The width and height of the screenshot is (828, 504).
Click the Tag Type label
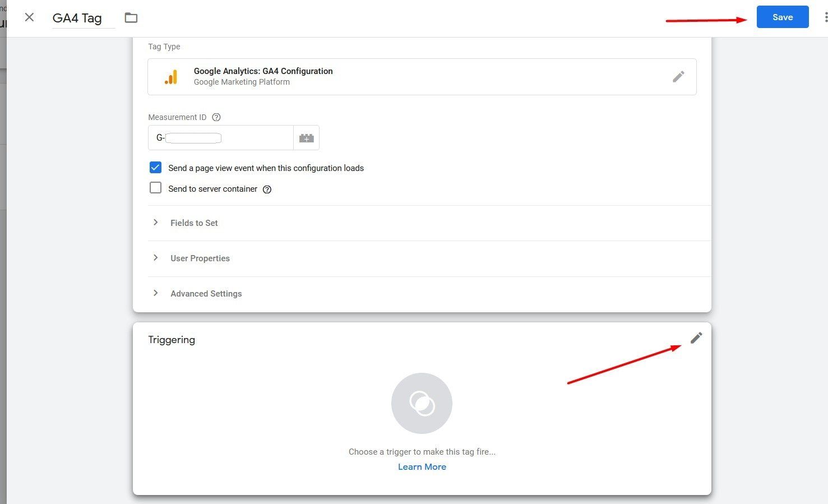point(164,47)
